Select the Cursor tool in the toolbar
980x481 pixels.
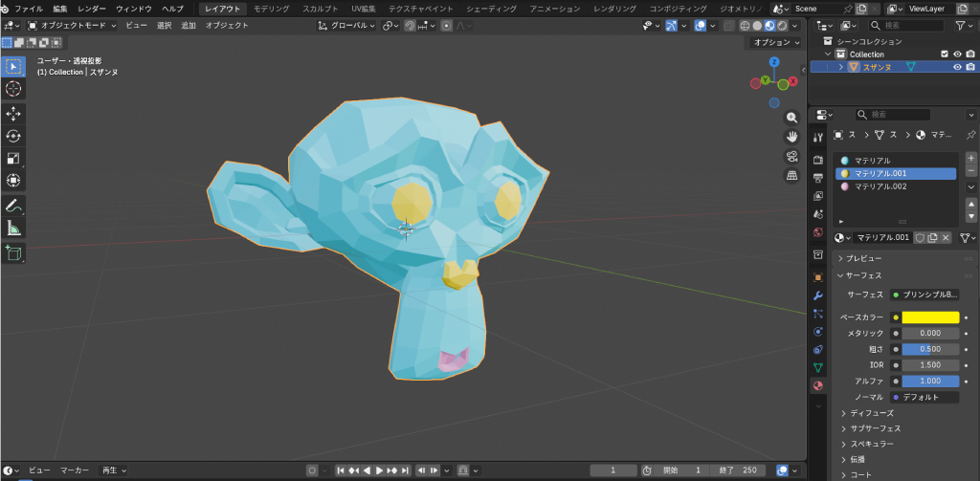(x=13, y=89)
